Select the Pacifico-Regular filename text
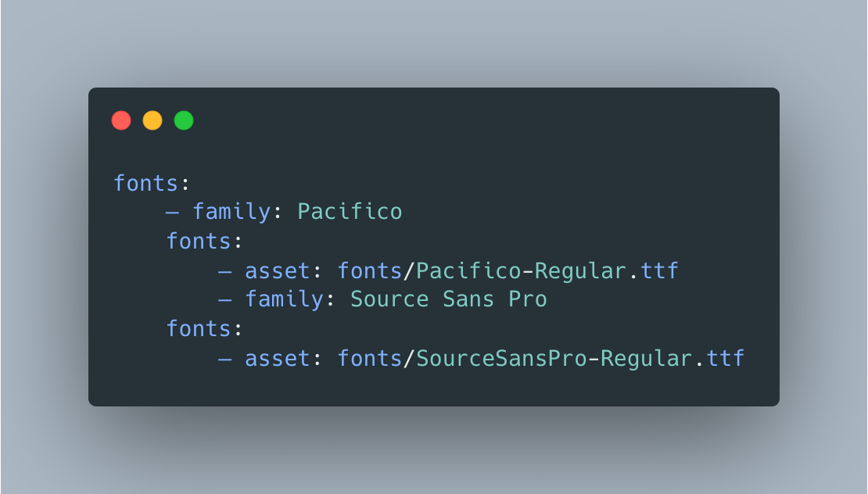The height and width of the screenshot is (494, 868). point(521,271)
